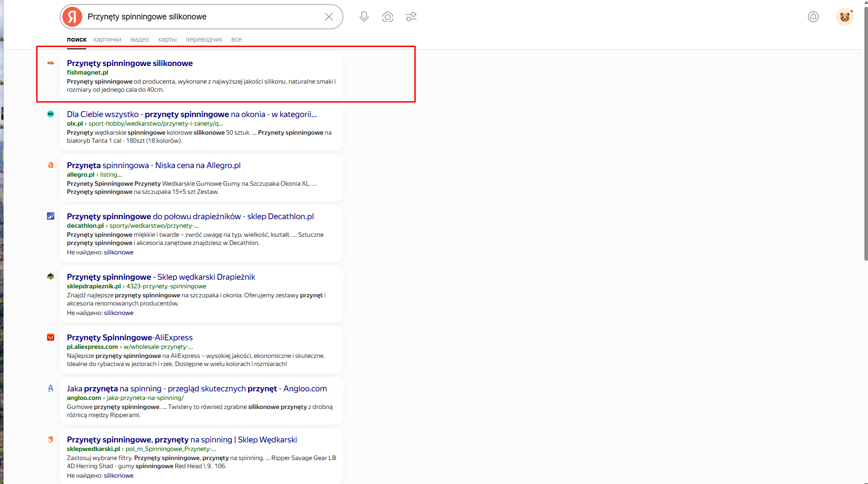Screen dimensions: 868x484
Task: Click silikonowe link under Decathlon result
Action: 119,252
